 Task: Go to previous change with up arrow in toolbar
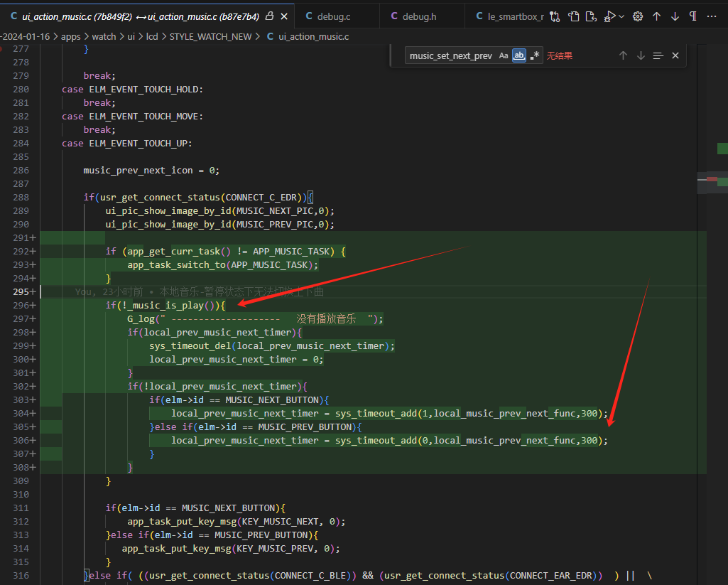click(x=656, y=17)
